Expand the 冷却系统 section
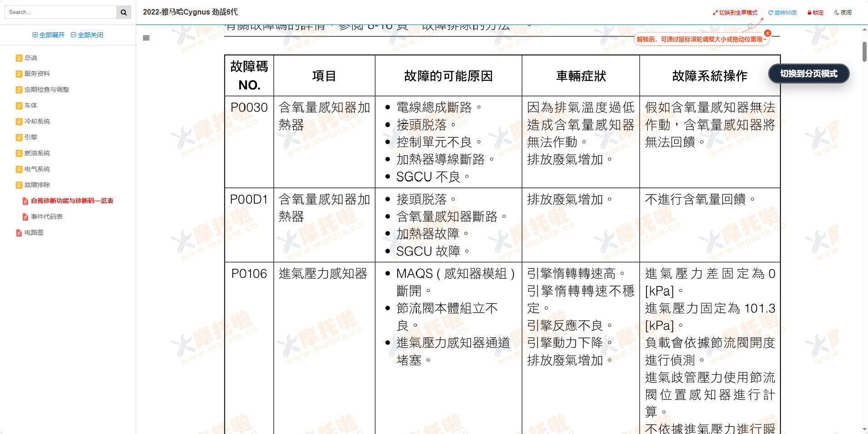Screen dimensions: 868x434 (37, 121)
